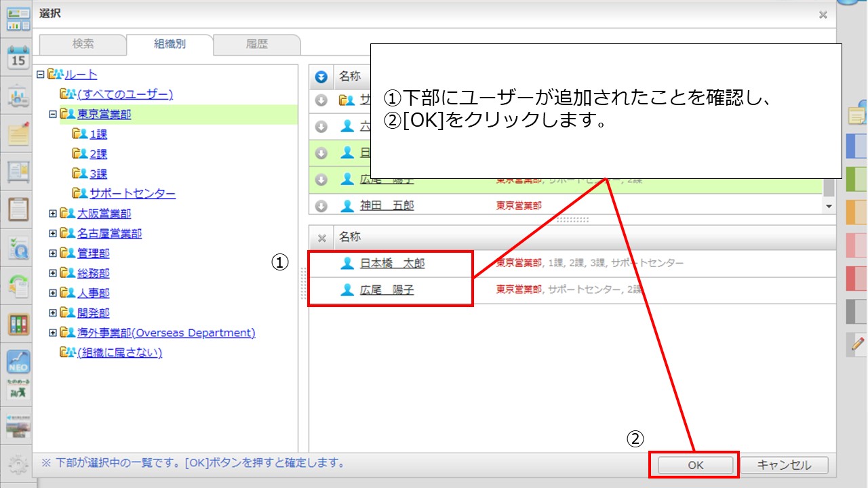Click the pencil edit icon on right edge
The image size is (868, 488).
pyautogui.click(x=857, y=344)
